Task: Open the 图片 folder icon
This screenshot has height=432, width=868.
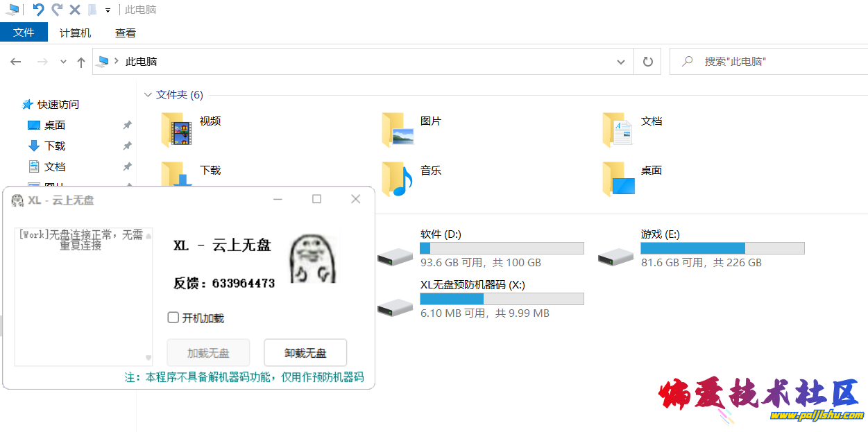Action: click(x=396, y=129)
